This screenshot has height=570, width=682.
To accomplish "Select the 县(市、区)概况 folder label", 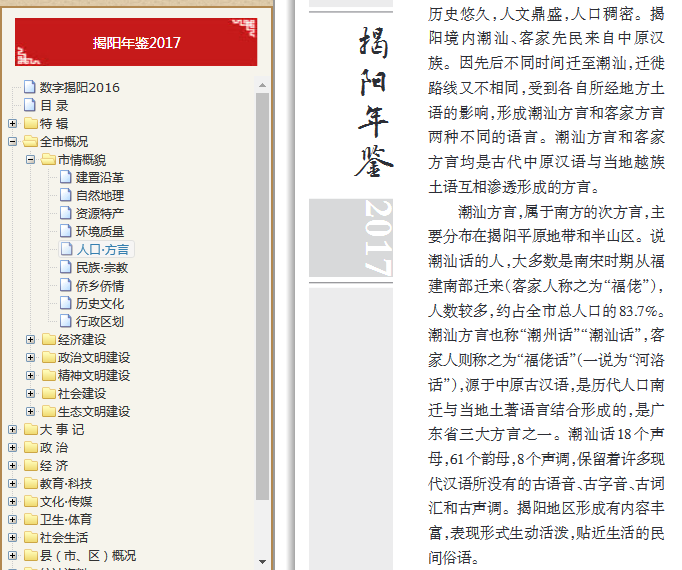I will tap(88, 556).
